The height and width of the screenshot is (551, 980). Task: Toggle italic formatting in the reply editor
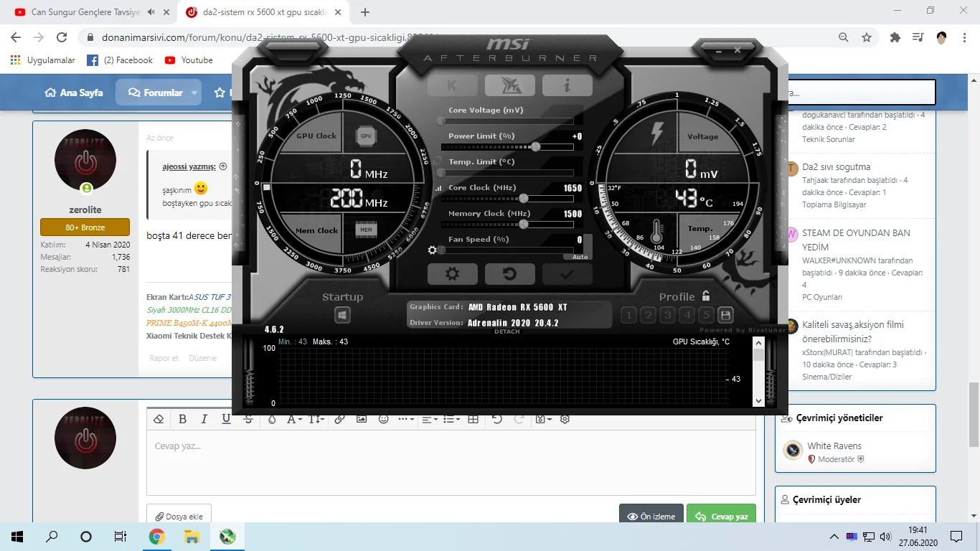click(204, 419)
